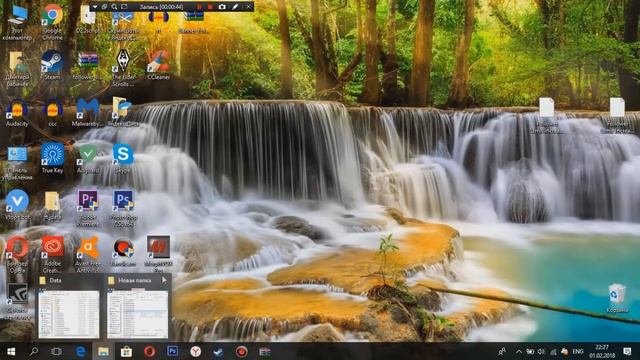This screenshot has width=640, height=360.
Task: Open the taskbar search magnifier
Action: [34, 351]
